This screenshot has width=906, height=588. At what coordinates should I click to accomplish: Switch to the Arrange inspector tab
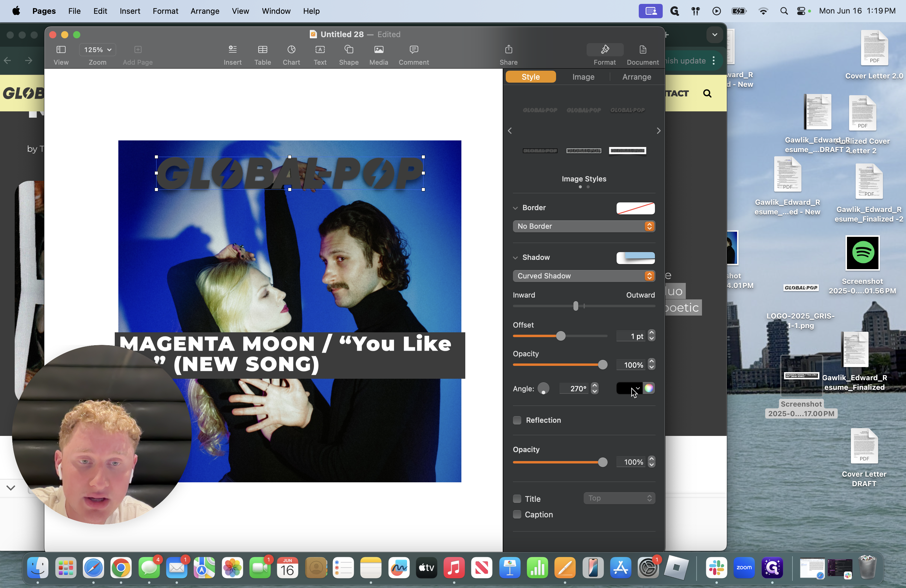click(636, 77)
